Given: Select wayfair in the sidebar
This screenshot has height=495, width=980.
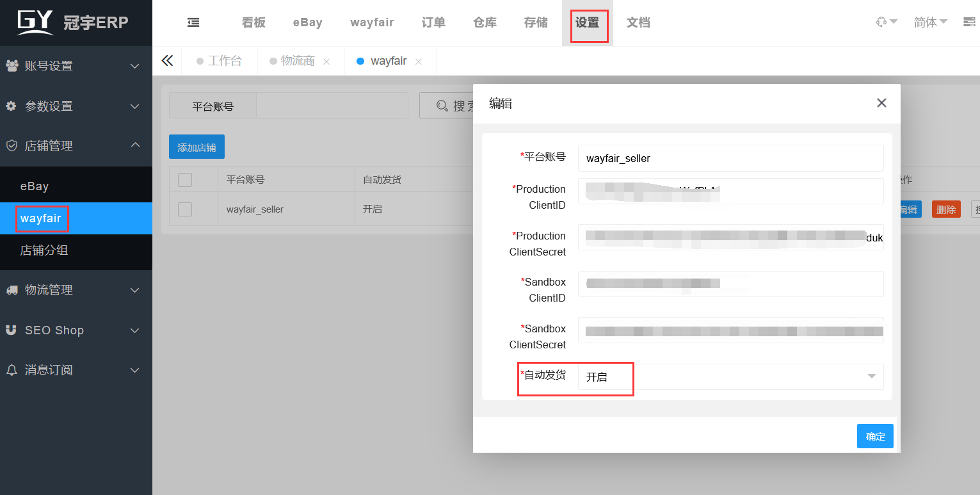Looking at the screenshot, I should 76,218.
